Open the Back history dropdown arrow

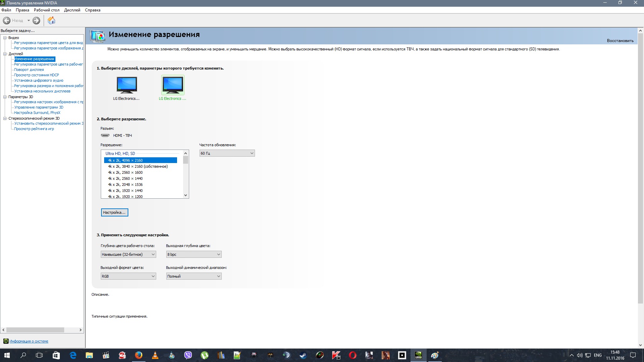click(29, 21)
